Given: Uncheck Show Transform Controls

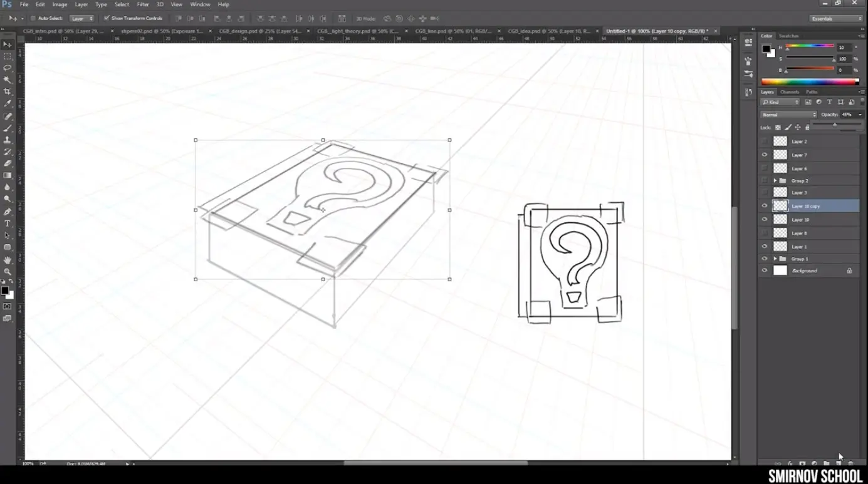Looking at the screenshot, I should click(107, 18).
